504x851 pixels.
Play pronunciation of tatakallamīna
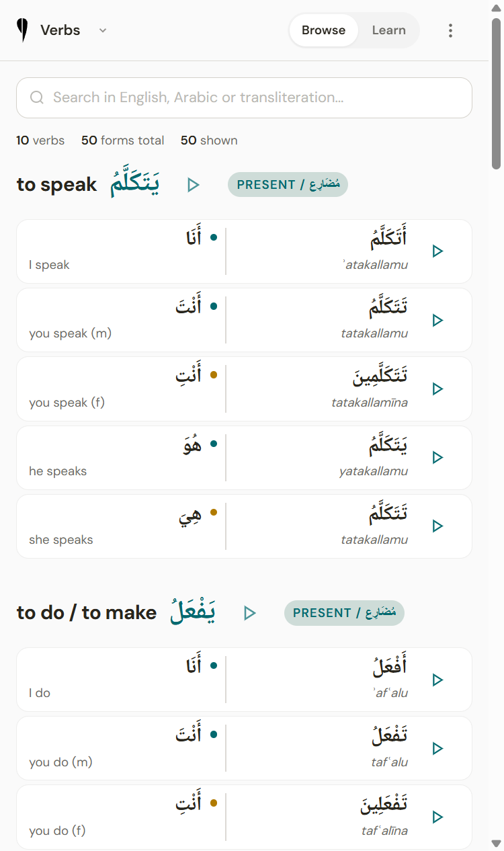(437, 389)
